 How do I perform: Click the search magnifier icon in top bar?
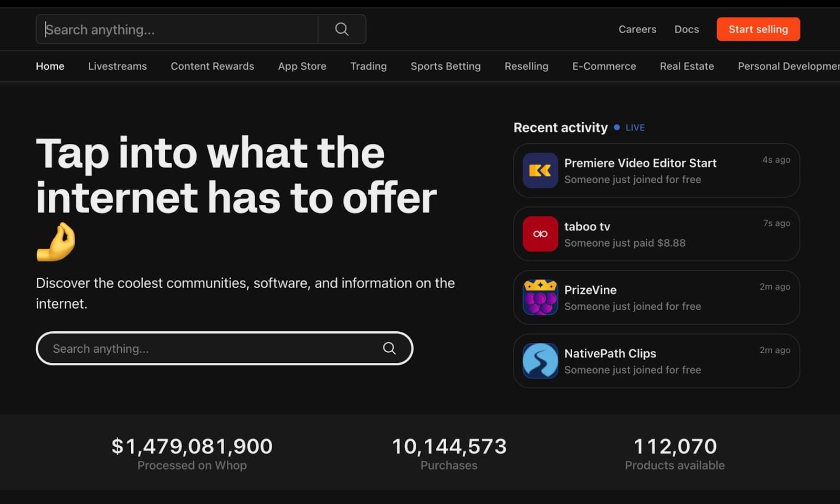(x=341, y=29)
